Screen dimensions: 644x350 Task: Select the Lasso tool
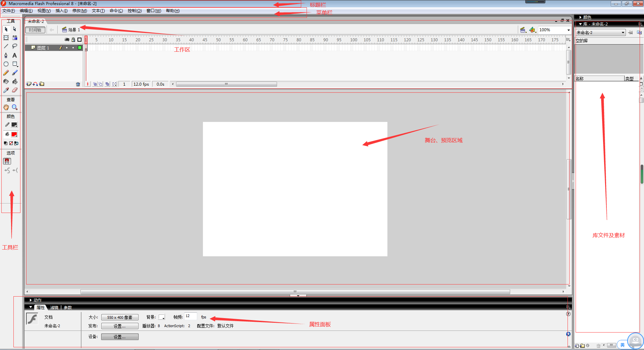pyautogui.click(x=14, y=46)
